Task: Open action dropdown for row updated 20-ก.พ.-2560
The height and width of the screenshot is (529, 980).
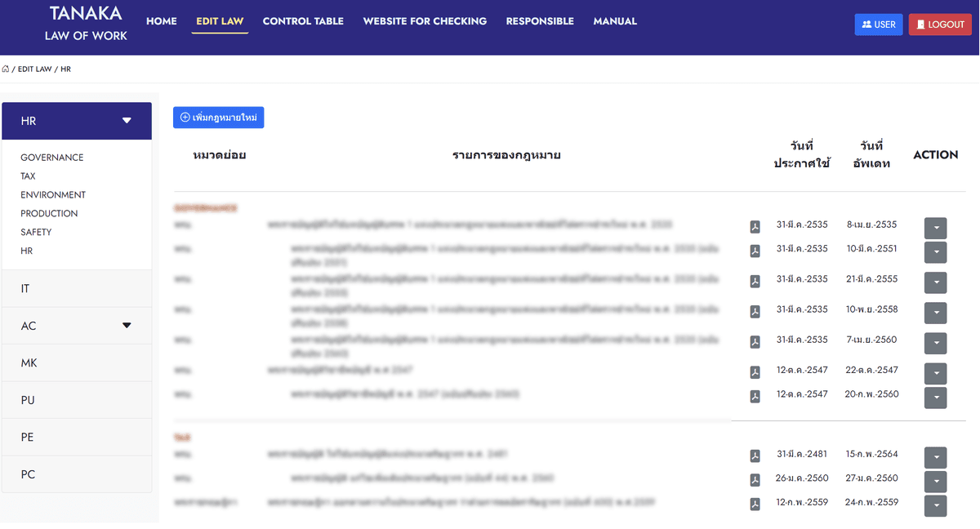Action: pyautogui.click(x=936, y=398)
